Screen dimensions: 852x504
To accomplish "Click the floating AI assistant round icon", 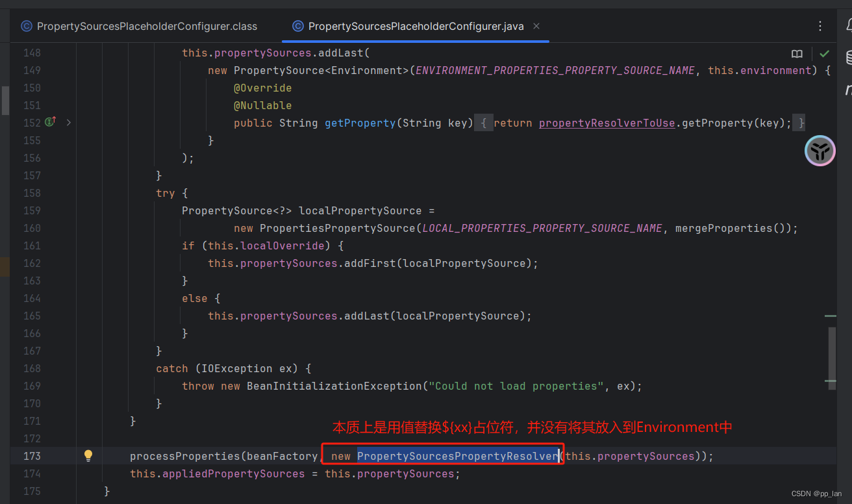I will pos(820,151).
